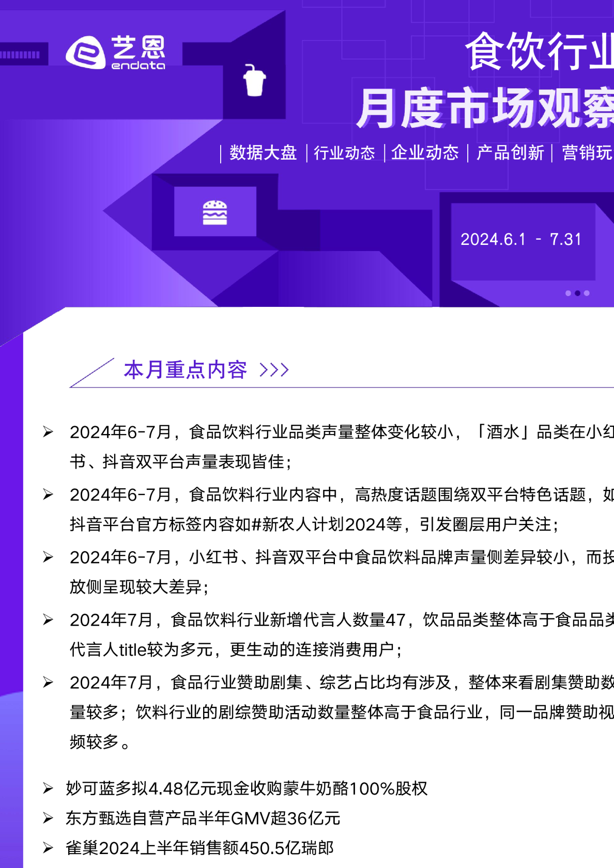
Task: Click the striped bar graphic left of the logo
Action: click(x=21, y=54)
